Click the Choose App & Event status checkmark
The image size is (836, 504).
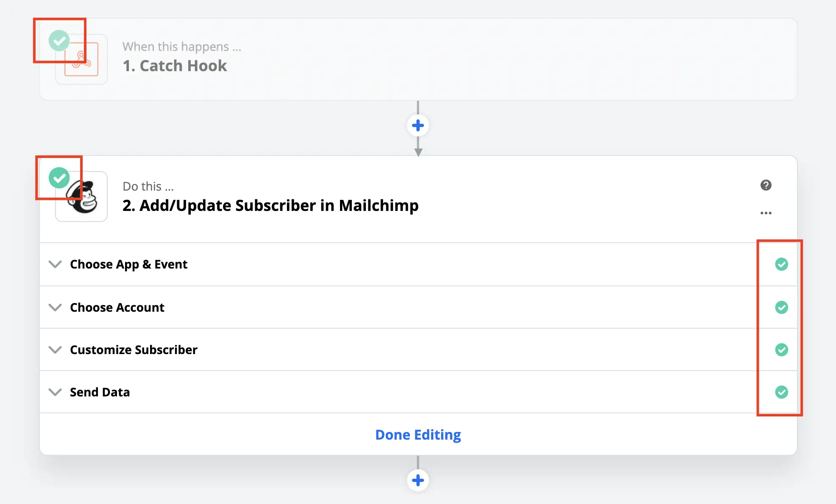(781, 264)
